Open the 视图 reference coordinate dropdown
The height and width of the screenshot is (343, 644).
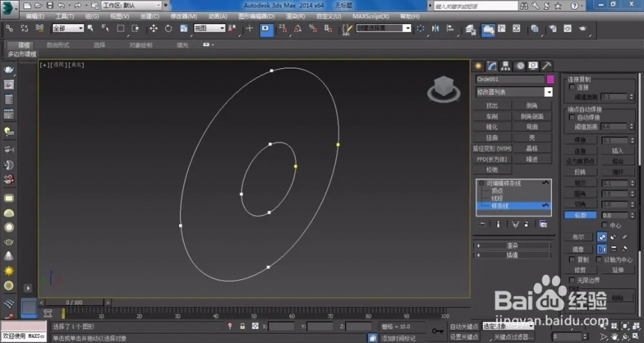(209, 28)
